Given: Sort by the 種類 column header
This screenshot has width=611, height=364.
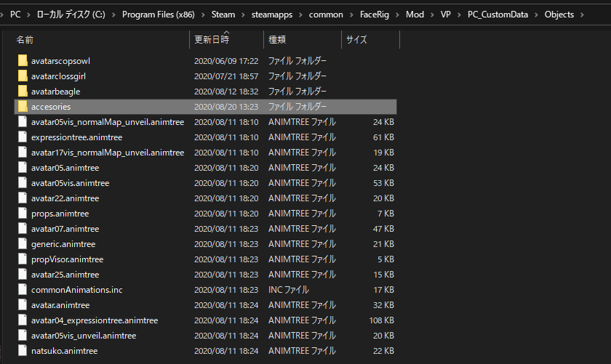Looking at the screenshot, I should 277,40.
